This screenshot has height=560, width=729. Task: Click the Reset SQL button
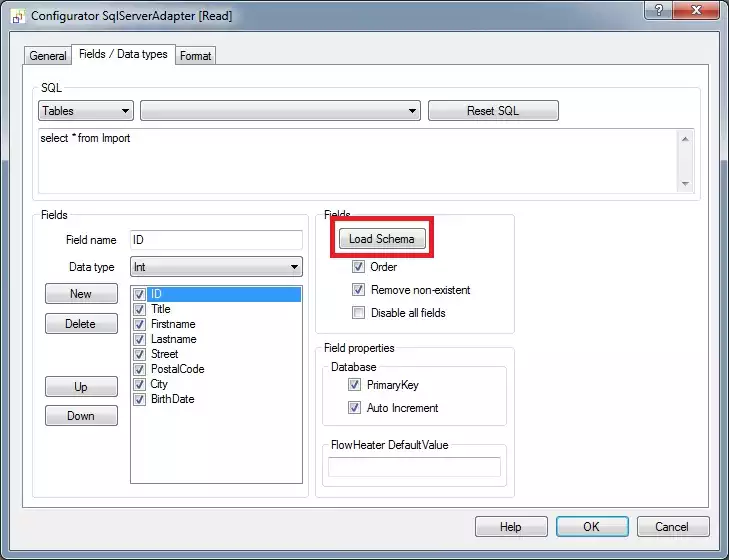(x=493, y=111)
